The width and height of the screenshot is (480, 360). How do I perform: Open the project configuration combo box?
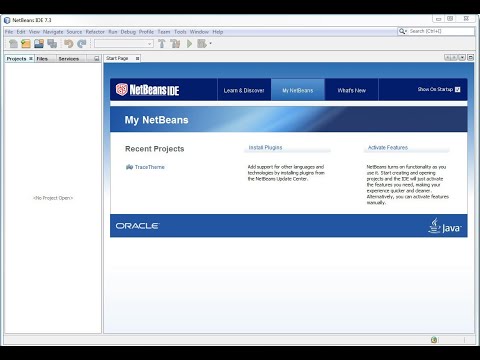point(124,43)
